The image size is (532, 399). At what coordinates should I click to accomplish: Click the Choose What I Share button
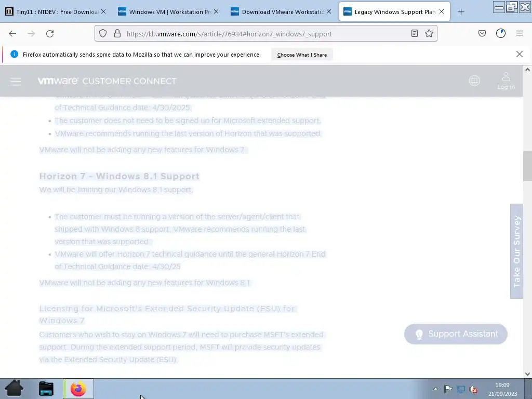click(302, 55)
